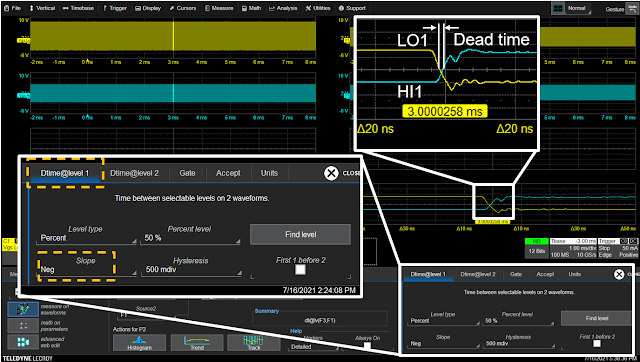Expand Slope dropdown in small lower-right dialog
640x362 pixels.
point(443,344)
